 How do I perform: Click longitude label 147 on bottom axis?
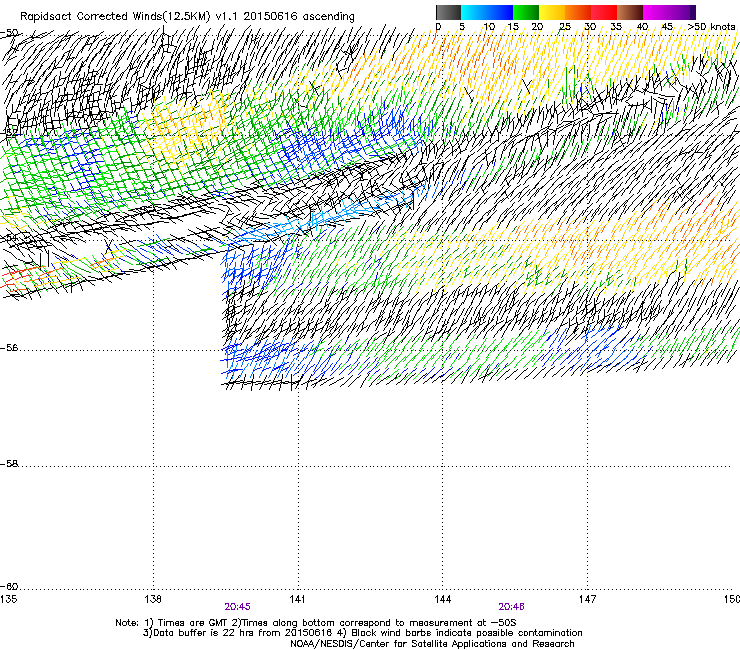[587, 599]
